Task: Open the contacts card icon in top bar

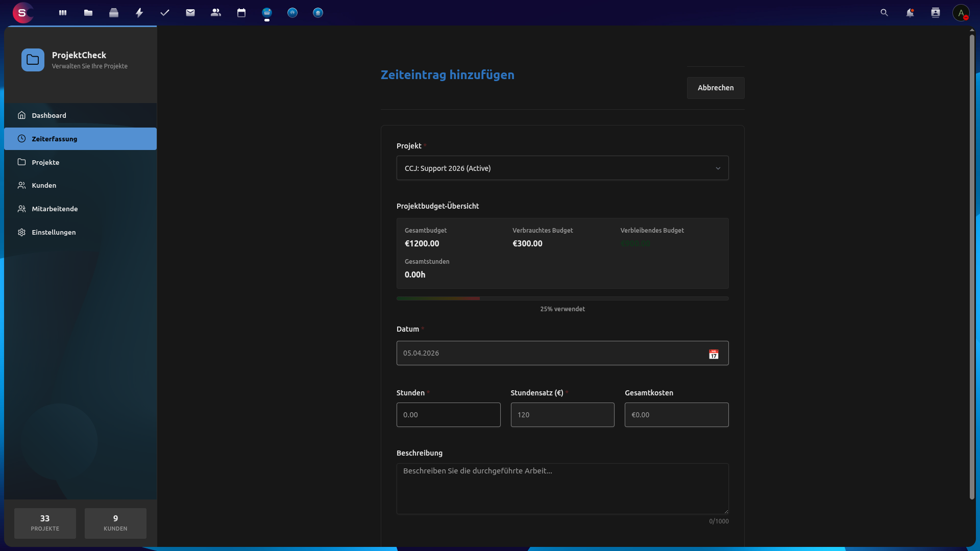Action: click(x=936, y=13)
